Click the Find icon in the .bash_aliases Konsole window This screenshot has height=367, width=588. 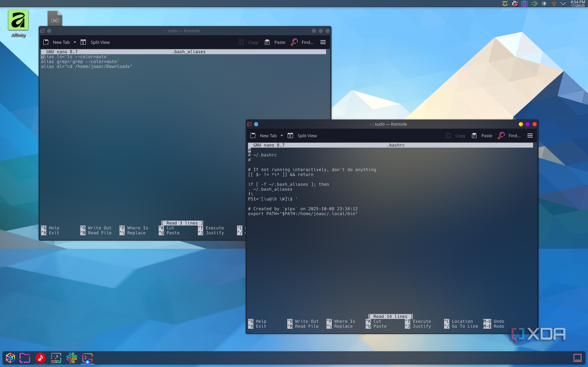(x=294, y=42)
